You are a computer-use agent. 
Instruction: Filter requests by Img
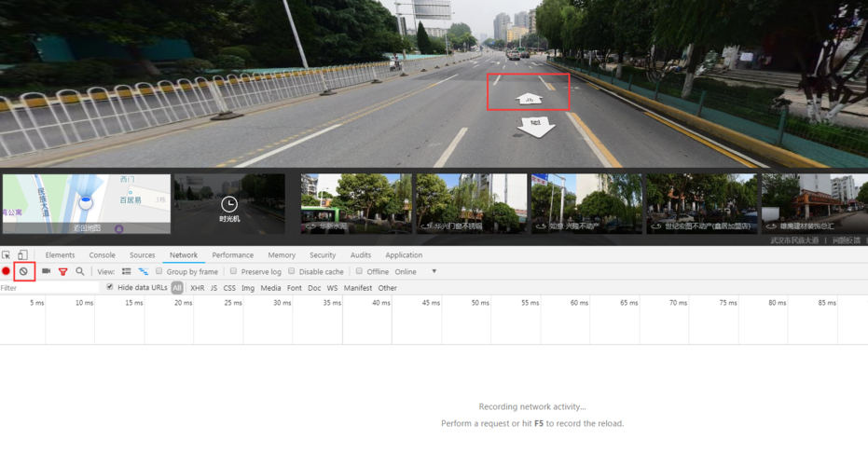tap(248, 288)
